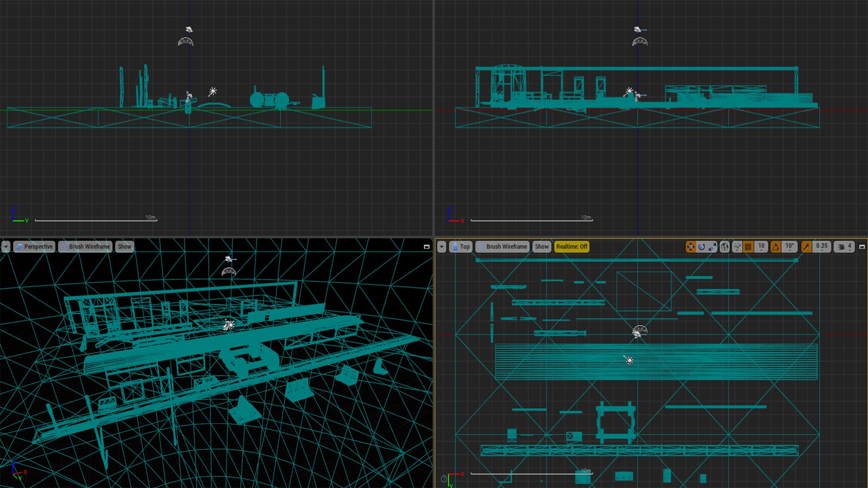Click the Realtime: Off warning button

(x=571, y=247)
